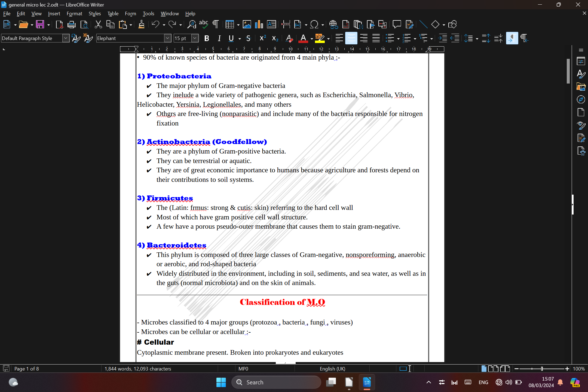
Task: Enable Justified alignment
Action: [x=376, y=38]
